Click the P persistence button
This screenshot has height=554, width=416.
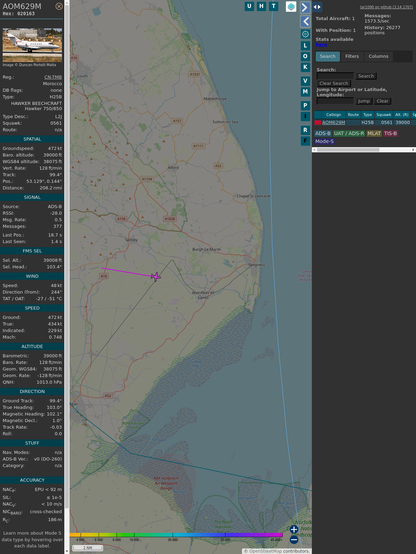coord(305,105)
